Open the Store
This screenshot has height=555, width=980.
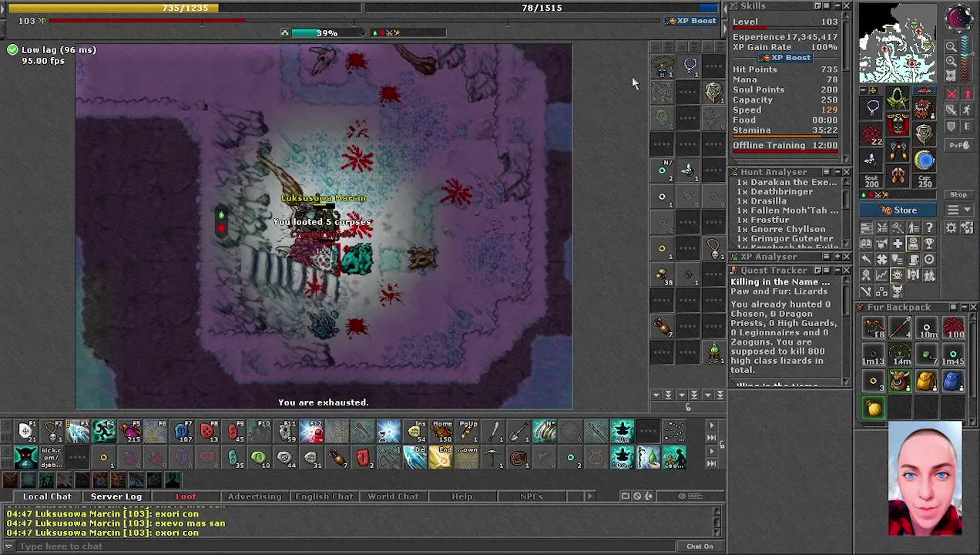(898, 210)
